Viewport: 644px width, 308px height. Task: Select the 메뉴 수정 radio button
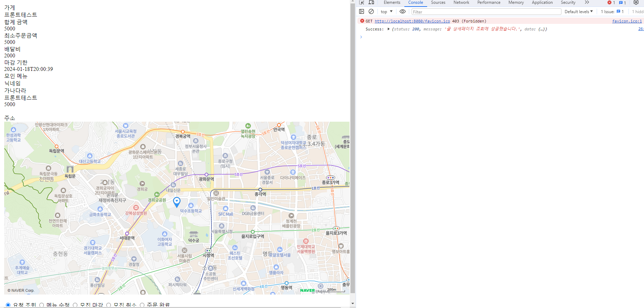[41, 305]
